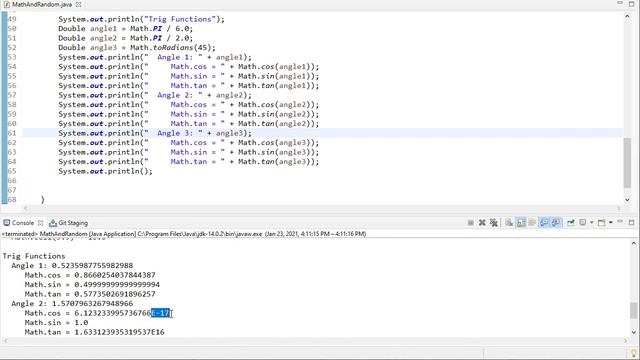Viewport: 640px width, 360px height.
Task: Click console line Angle 2: 1.5707963267948966
Action: [72, 303]
